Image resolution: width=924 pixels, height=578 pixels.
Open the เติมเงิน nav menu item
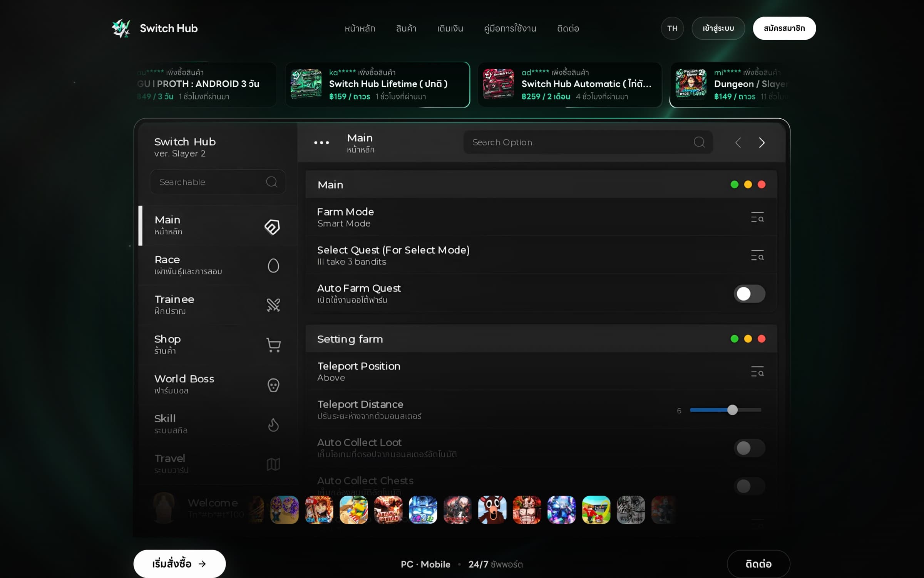[450, 29]
